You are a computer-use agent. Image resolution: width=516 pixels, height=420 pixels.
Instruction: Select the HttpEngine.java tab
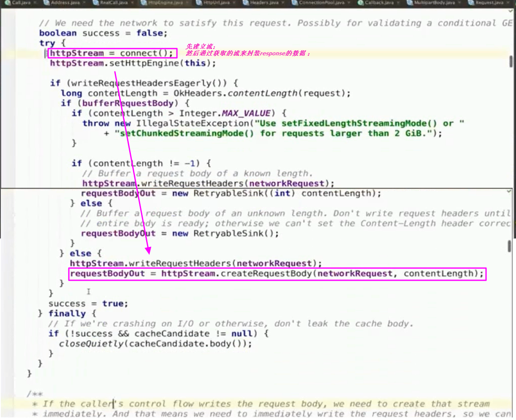pos(166,3)
